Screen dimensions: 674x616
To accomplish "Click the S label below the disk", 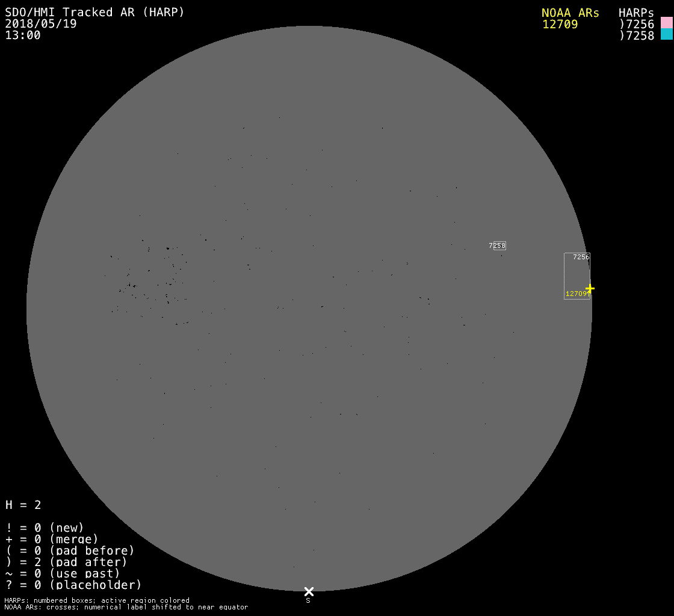I will tap(308, 600).
